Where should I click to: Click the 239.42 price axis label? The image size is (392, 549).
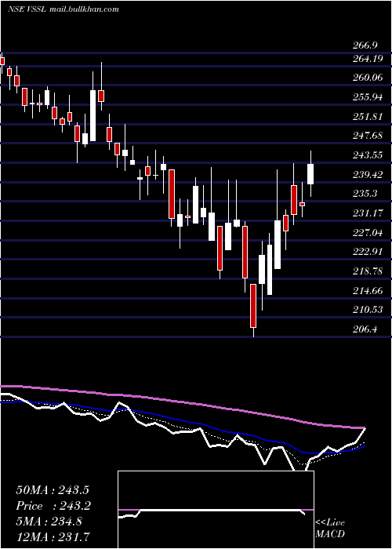367,174
